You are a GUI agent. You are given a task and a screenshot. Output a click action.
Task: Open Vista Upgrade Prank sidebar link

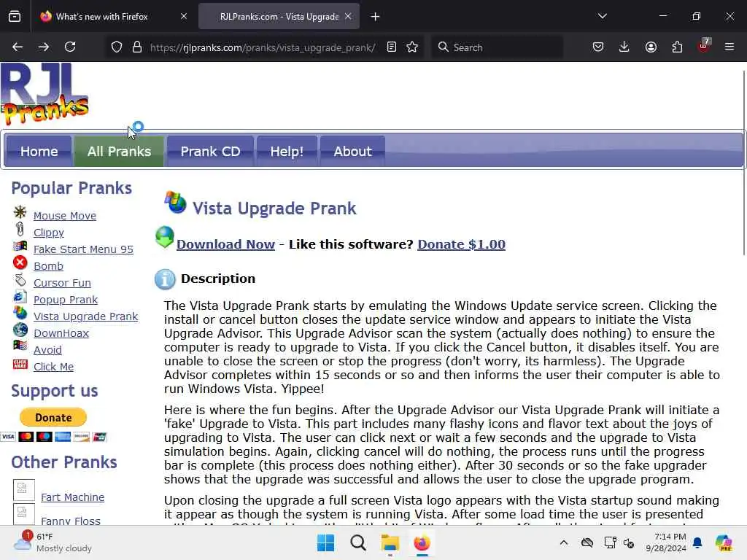tap(86, 316)
